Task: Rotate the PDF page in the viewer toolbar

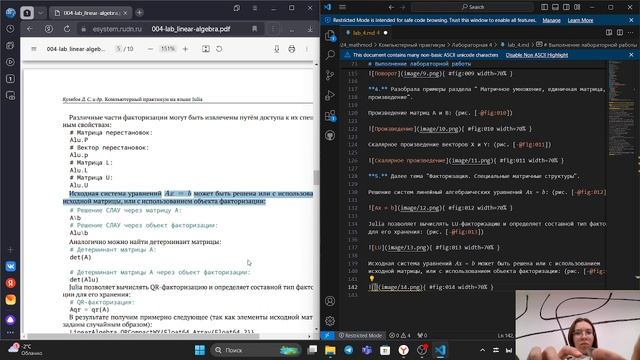Action: coord(219,49)
